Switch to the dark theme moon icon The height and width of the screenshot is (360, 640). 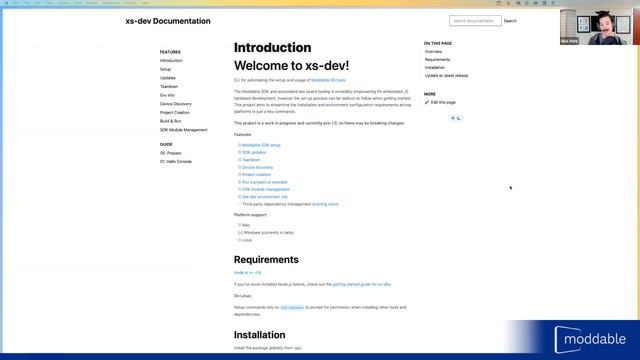tap(459, 118)
